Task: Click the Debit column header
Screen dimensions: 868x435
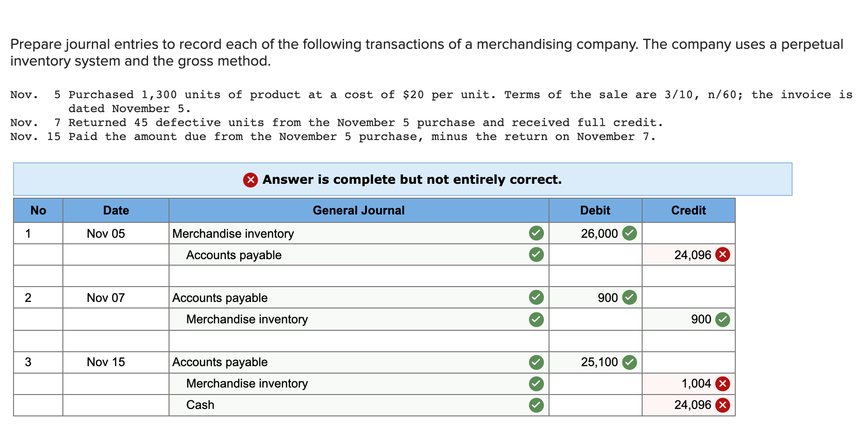Action: pyautogui.click(x=596, y=211)
